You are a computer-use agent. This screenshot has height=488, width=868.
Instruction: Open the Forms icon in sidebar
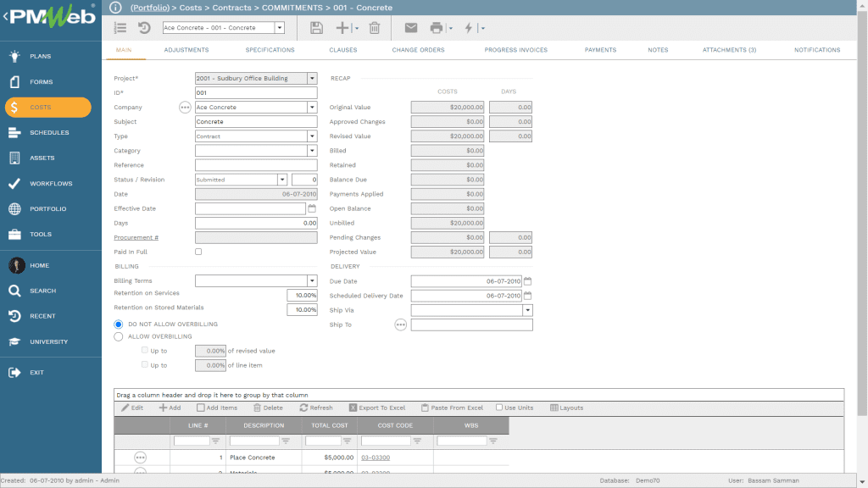[x=15, y=82]
